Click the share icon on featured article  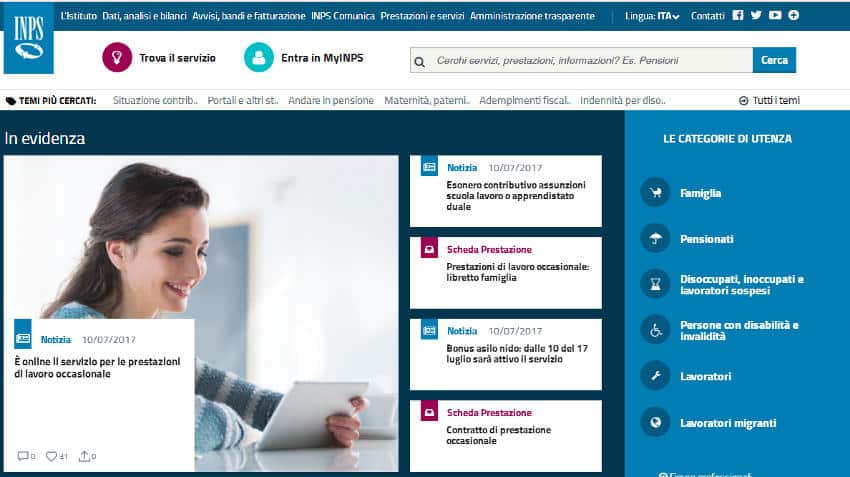pos(84,456)
